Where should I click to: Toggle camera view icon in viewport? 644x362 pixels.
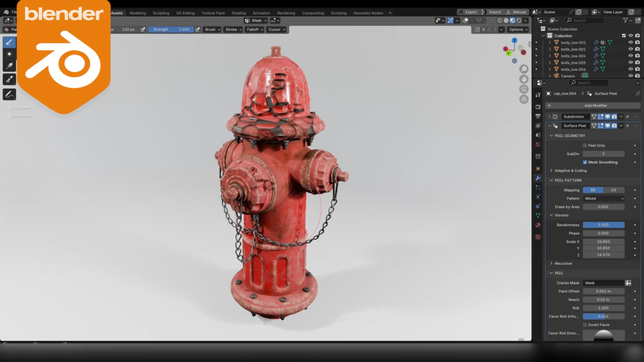pos(524,89)
